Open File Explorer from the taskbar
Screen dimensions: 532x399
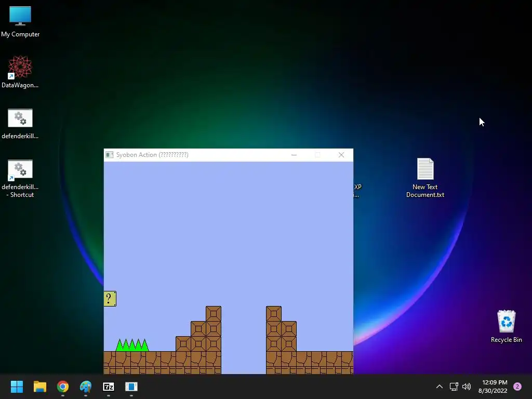39,387
